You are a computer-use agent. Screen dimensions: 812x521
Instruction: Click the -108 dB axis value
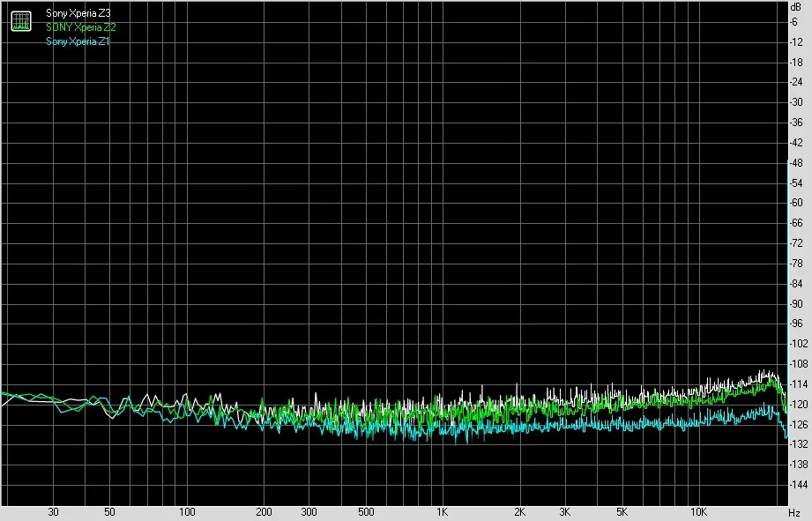798,363
